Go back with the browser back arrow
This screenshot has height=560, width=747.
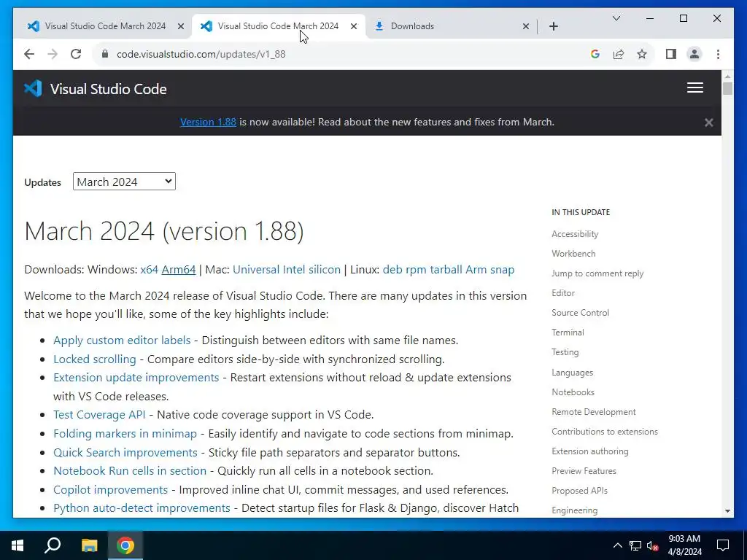[x=29, y=54]
